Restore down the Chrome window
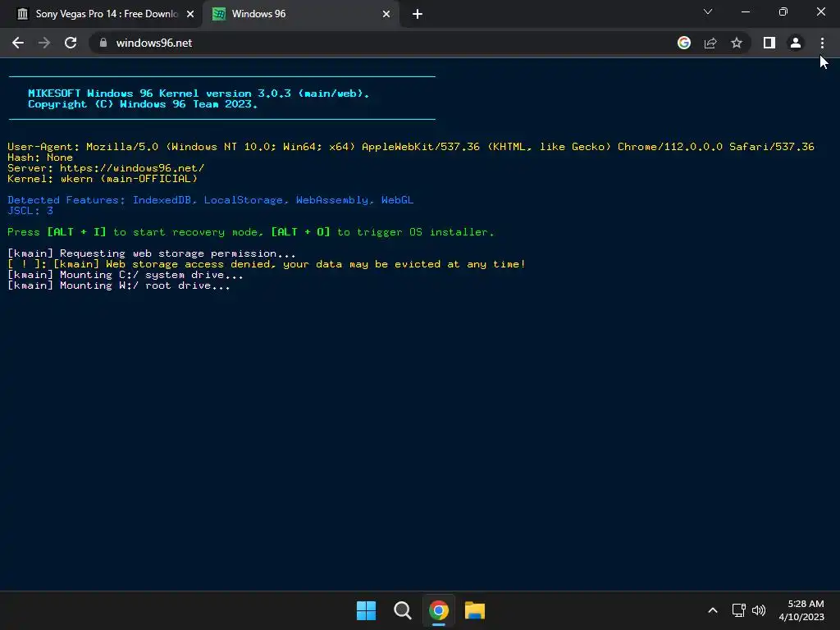The image size is (840, 630). (783, 11)
